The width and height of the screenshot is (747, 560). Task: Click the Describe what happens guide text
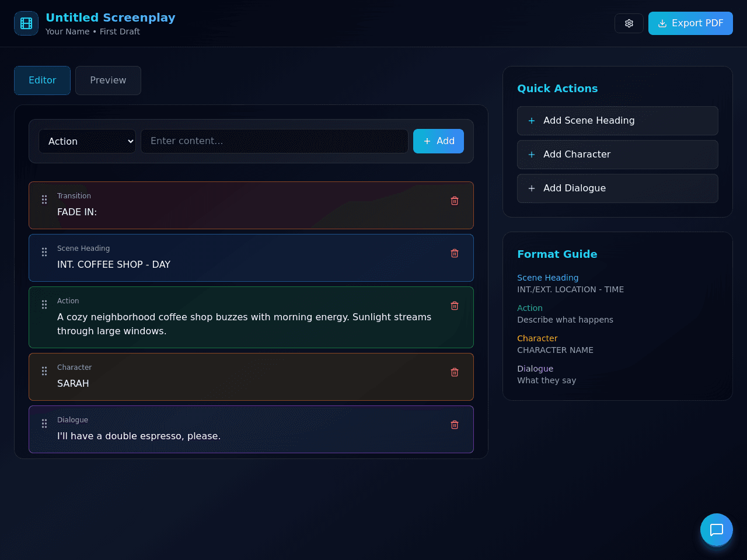[x=566, y=320]
